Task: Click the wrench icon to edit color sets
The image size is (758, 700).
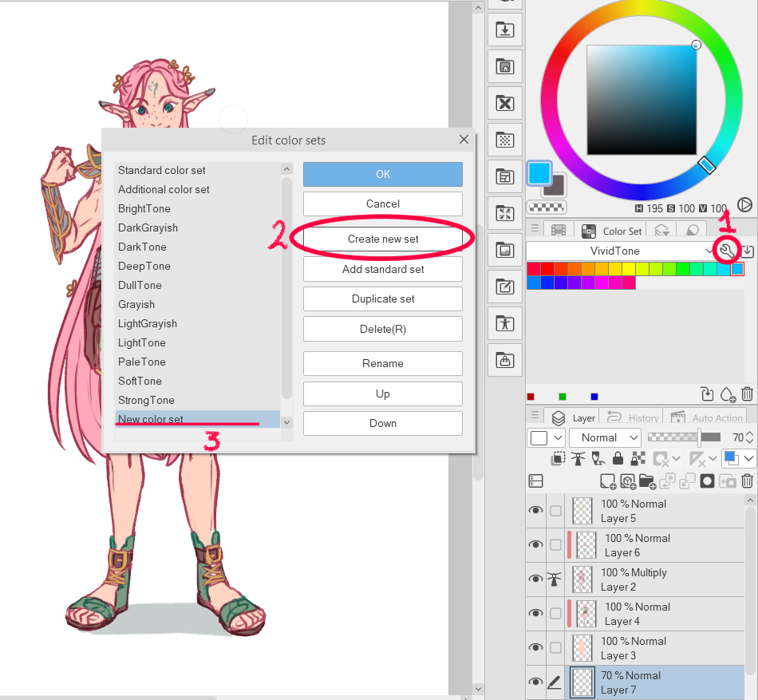Action: [727, 251]
